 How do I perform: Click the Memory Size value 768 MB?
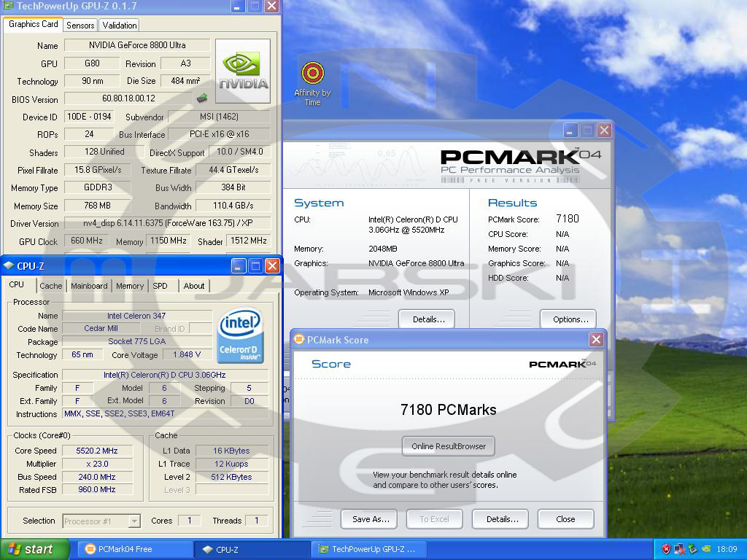[x=97, y=206]
